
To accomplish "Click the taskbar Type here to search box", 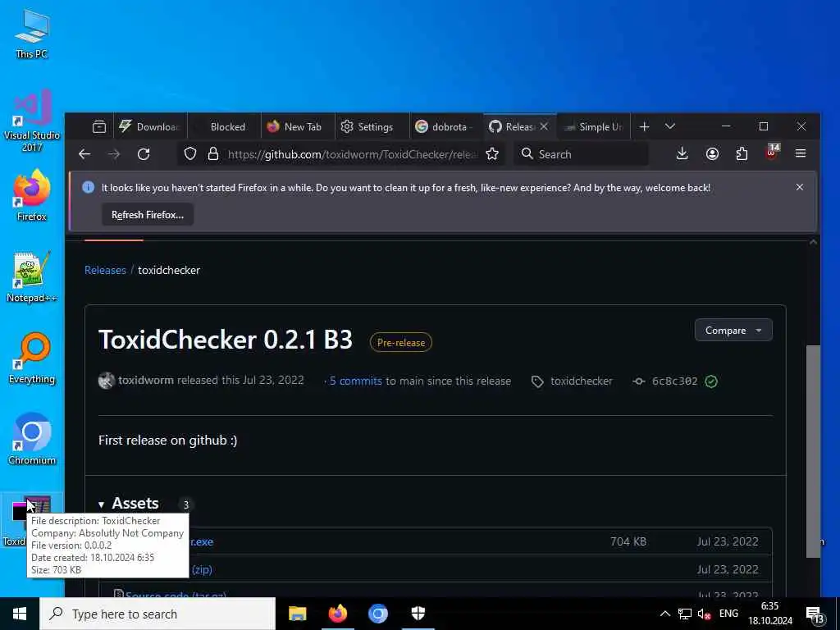I will tap(157, 614).
